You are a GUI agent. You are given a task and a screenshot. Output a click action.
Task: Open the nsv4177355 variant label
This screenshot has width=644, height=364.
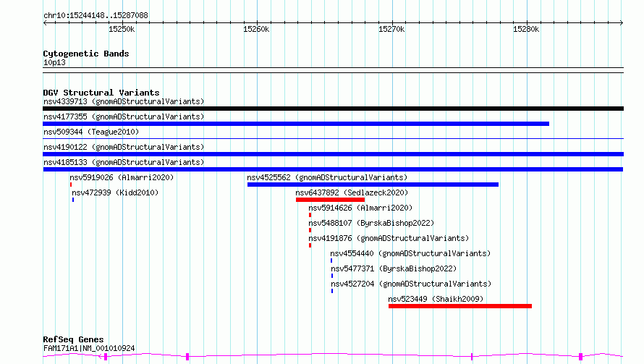point(124,117)
